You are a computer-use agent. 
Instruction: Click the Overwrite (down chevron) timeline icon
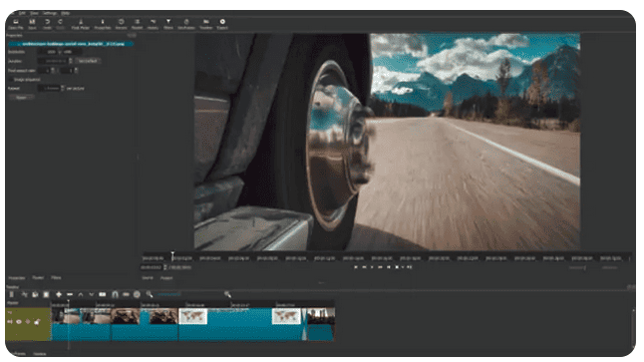tap(91, 294)
